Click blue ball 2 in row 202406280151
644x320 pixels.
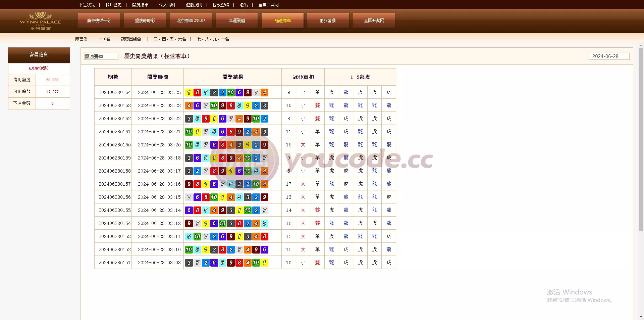[206, 263]
